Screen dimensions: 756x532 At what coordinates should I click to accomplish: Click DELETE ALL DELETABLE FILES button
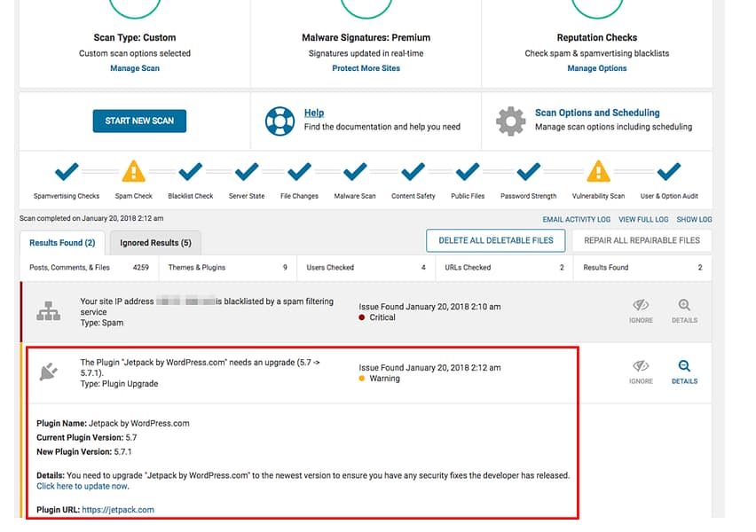point(496,239)
